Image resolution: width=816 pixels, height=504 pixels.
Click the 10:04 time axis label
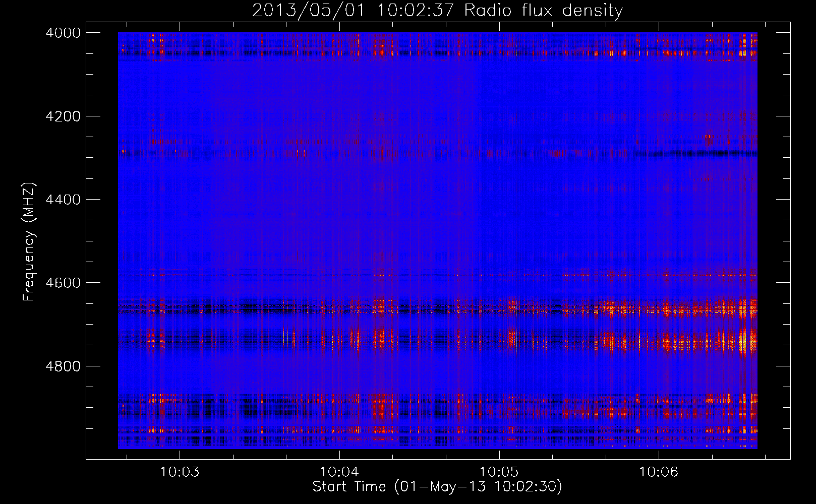[339, 472]
